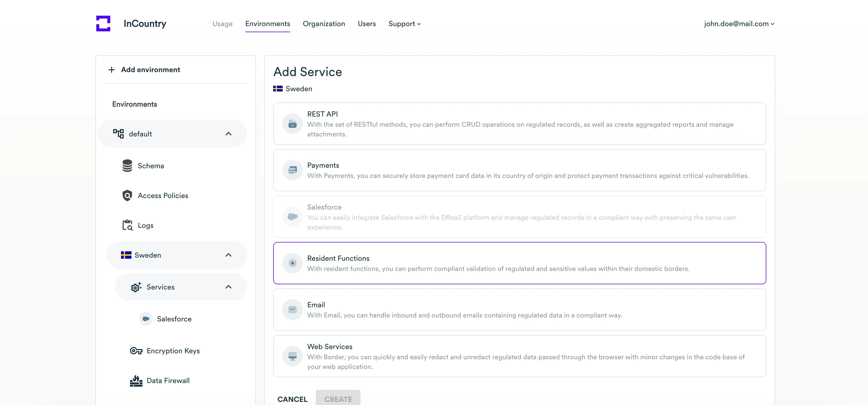Screen dimensions: 868x405
Task: Open the Support dropdown menu
Action: [404, 24]
